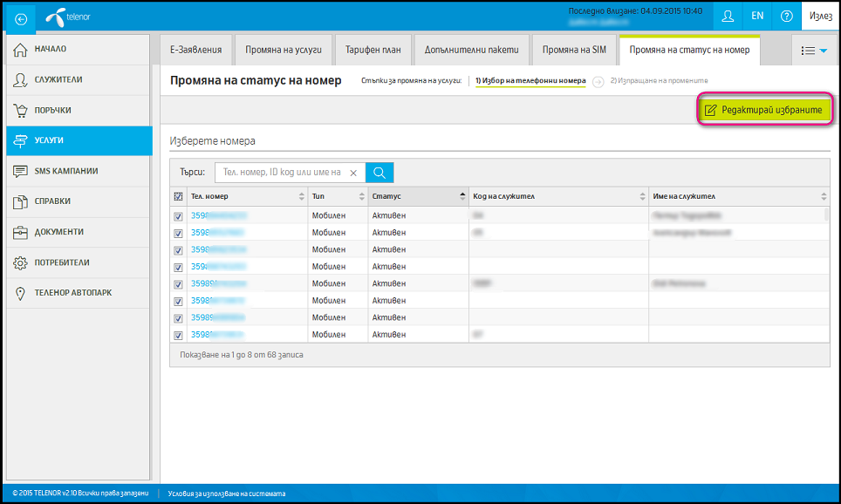Open Условия за използване на системата link
The width and height of the screenshot is (841, 504).
[x=227, y=494]
